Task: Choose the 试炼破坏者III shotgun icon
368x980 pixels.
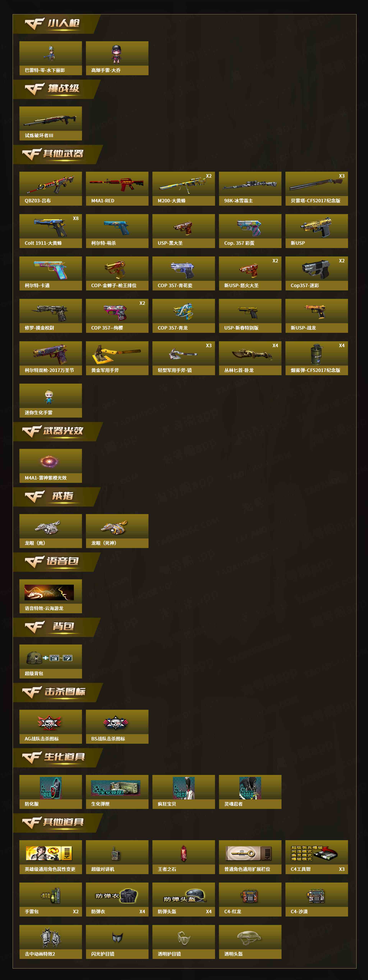Action: pyautogui.click(x=50, y=120)
